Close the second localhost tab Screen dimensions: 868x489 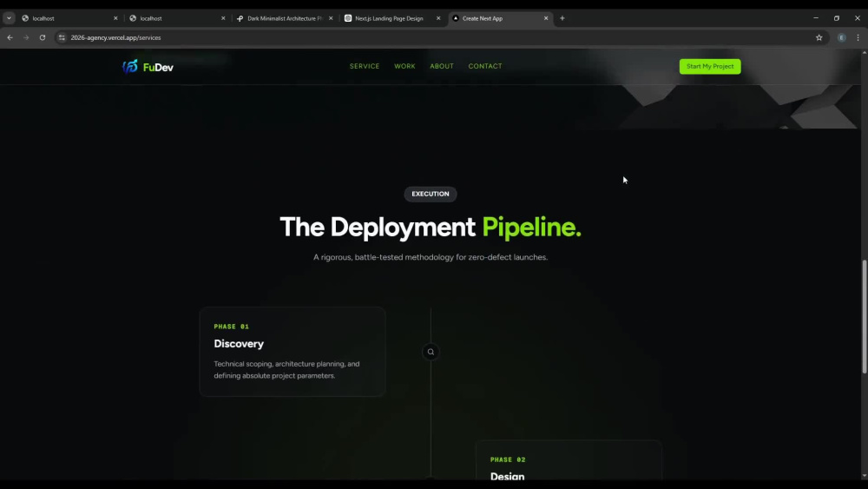pos(223,18)
